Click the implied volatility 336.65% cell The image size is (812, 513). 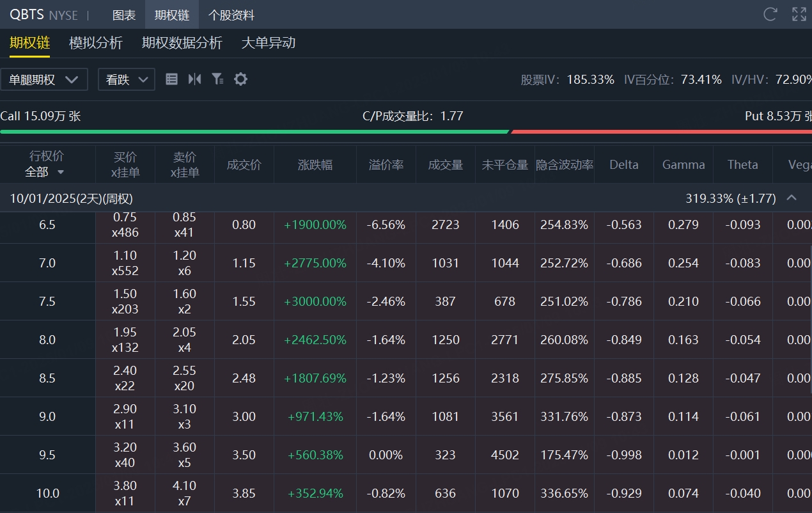tap(565, 493)
